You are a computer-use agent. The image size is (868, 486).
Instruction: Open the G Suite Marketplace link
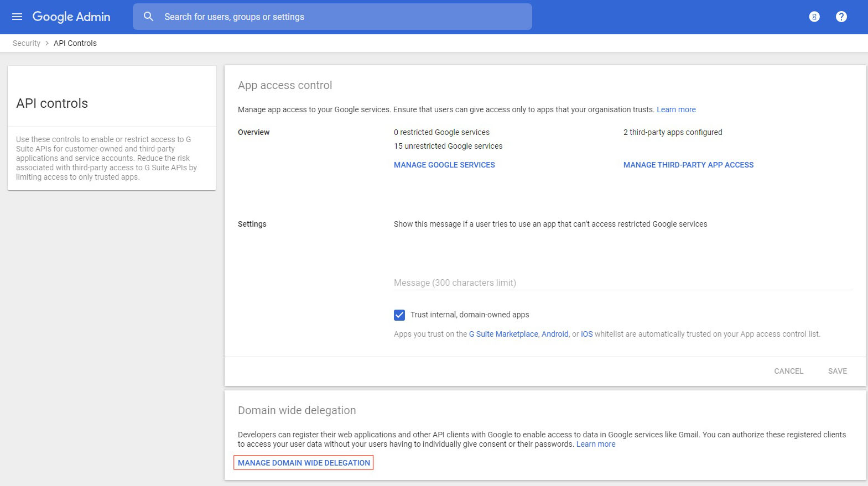click(503, 334)
